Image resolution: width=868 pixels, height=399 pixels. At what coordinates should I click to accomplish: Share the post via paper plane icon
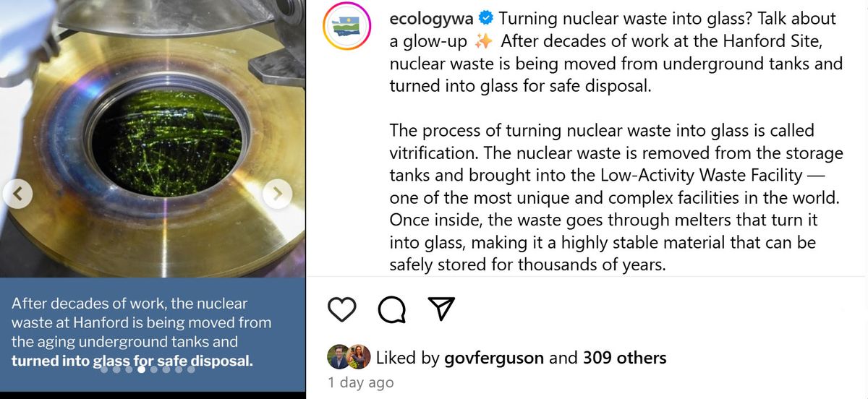[441, 309]
